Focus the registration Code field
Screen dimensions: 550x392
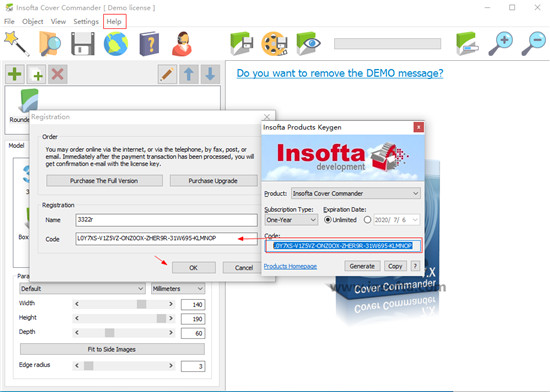166,238
